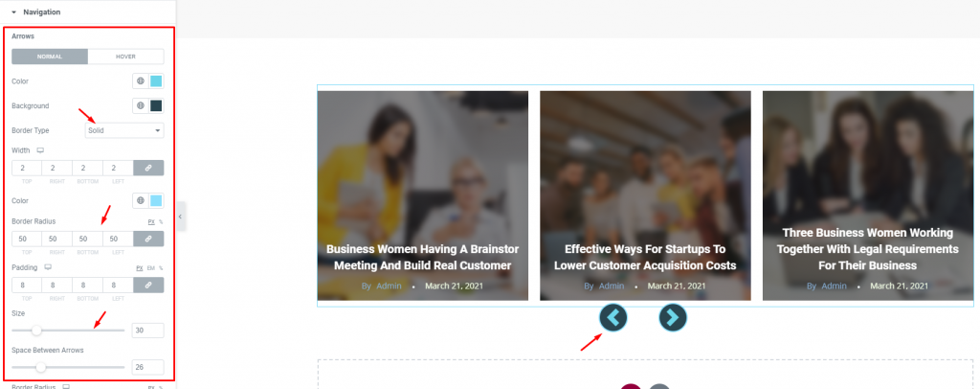Switch to the Hover tab

tap(125, 57)
